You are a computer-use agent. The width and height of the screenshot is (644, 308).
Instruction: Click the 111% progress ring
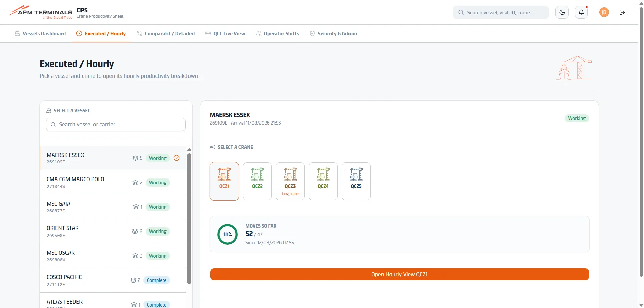pyautogui.click(x=227, y=234)
